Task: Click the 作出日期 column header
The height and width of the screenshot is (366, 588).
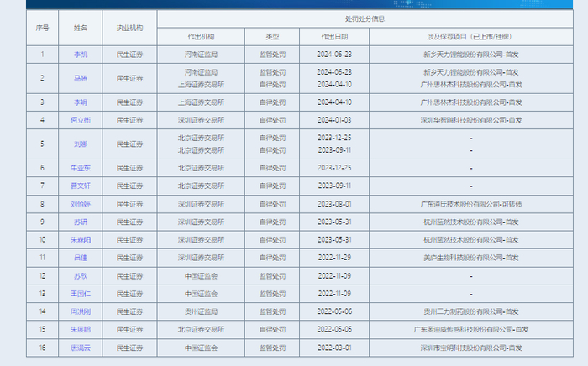Action: point(334,37)
